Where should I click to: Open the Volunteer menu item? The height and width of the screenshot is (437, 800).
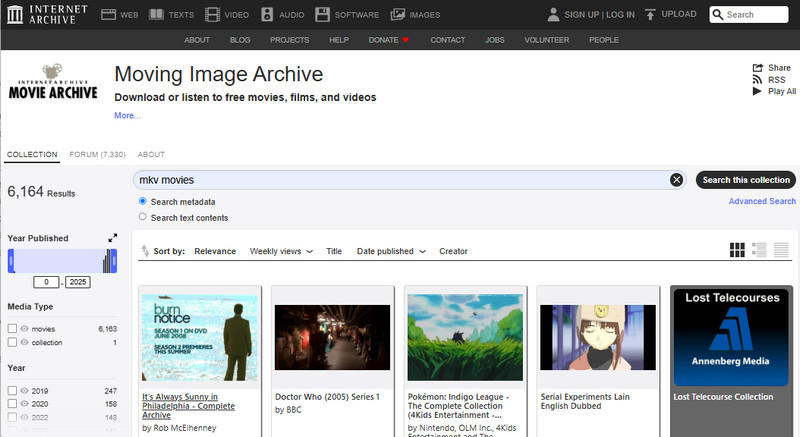[546, 40]
